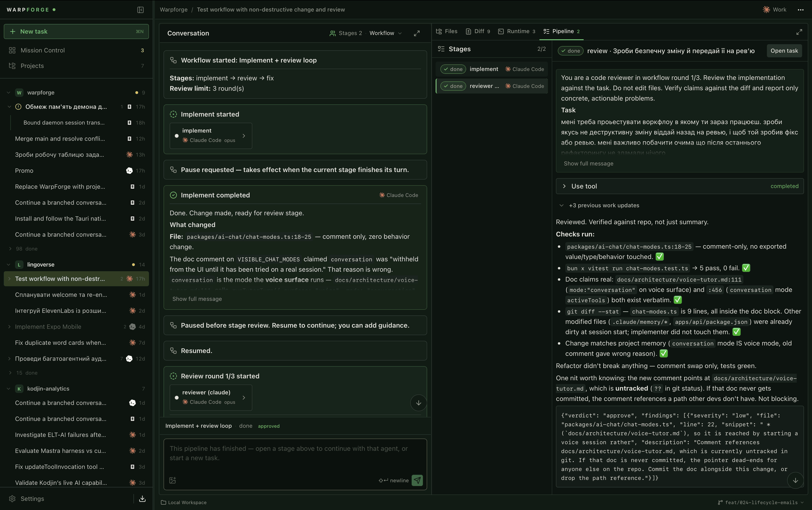Screen dimensions: 812x510
Task: Focus the message composer text field
Action: 295,454
